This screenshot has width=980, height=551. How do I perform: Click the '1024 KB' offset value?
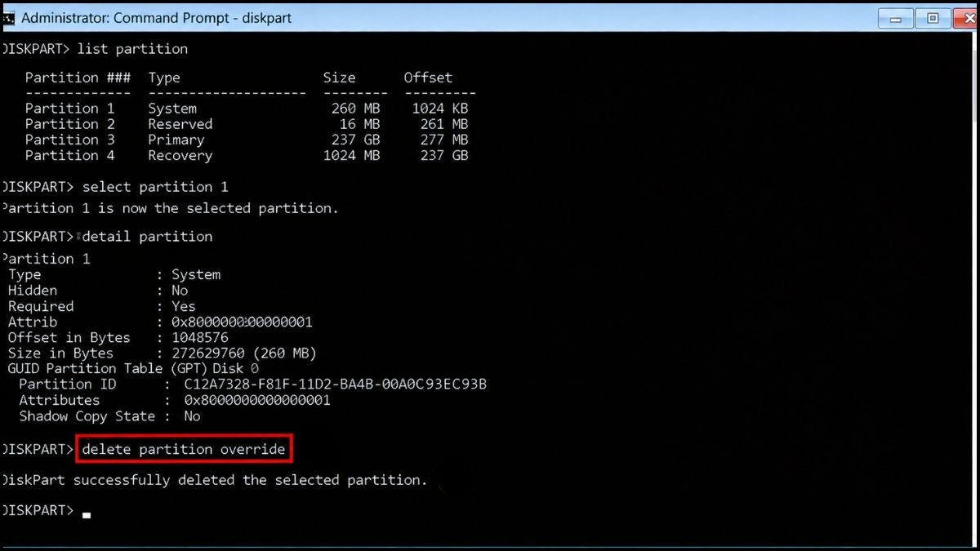[x=440, y=109]
